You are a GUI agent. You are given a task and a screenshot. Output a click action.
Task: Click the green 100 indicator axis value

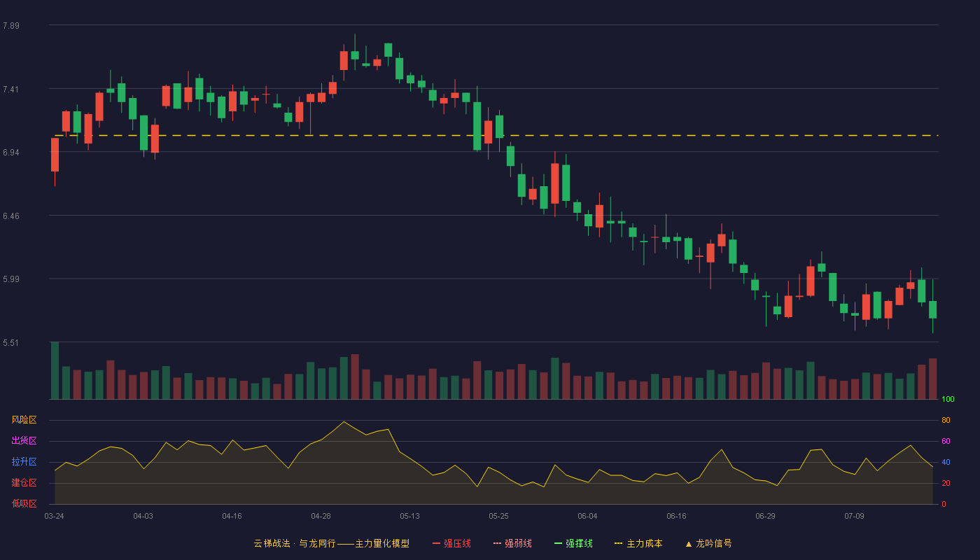(x=948, y=400)
